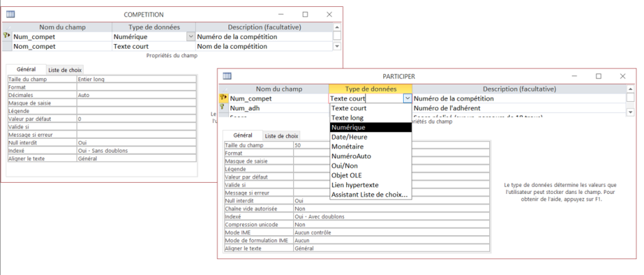This screenshot has height=275, width=644.
Task: Toggle the Texte court dropdown arrow in PARTICIPER
Action: coord(407,98)
